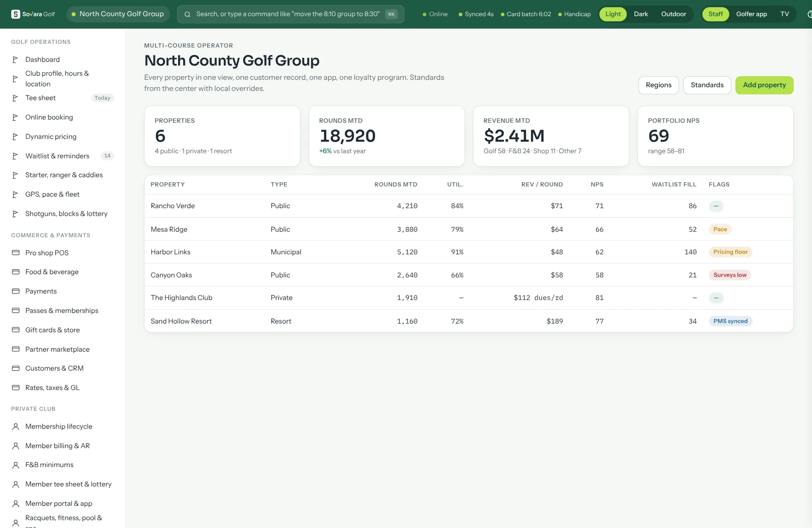812x528 pixels.
Task: Click the Pricing floor flag on Harbor Links
Action: pos(730,252)
